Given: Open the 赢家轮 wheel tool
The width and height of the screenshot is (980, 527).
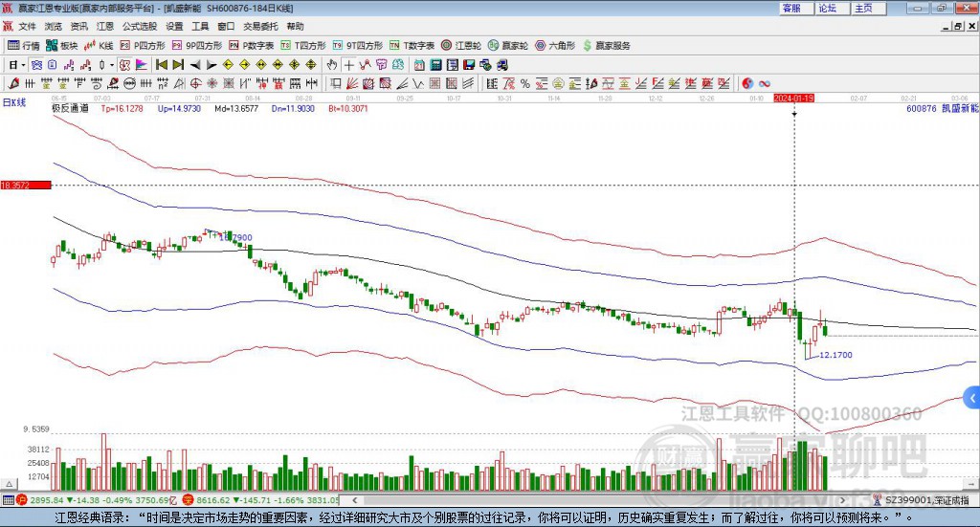Looking at the screenshot, I should [x=508, y=46].
